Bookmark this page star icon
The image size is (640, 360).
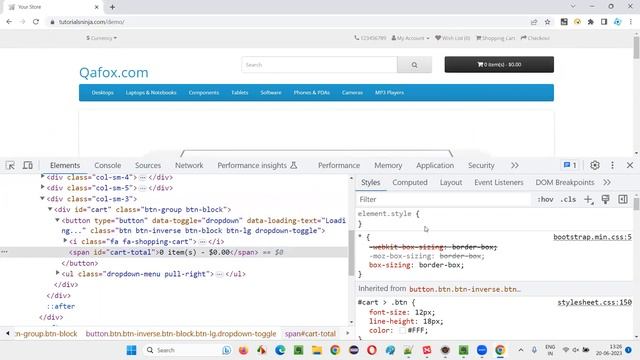pos(547,22)
